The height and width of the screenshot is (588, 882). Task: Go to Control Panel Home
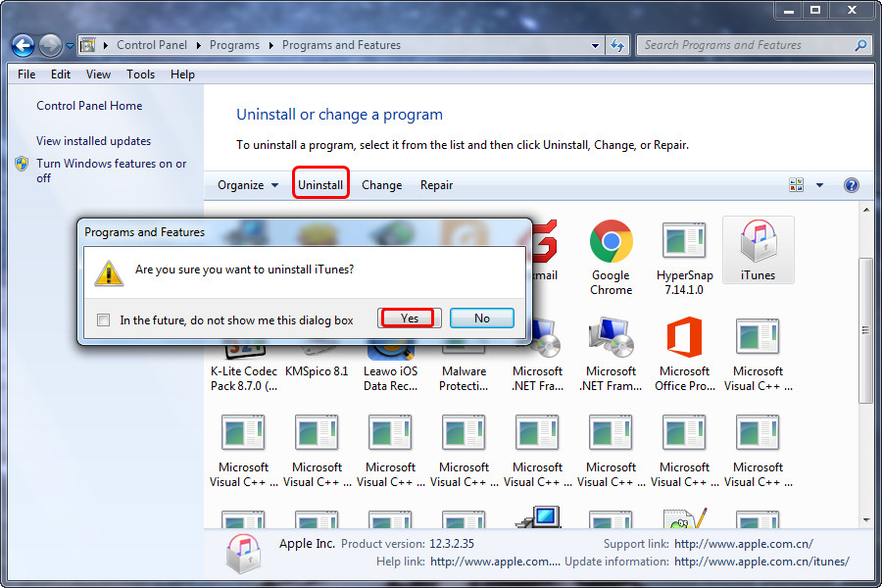[89, 106]
